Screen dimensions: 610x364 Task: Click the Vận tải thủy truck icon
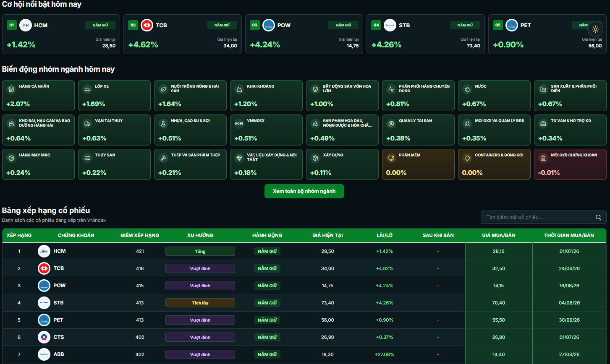(87, 123)
